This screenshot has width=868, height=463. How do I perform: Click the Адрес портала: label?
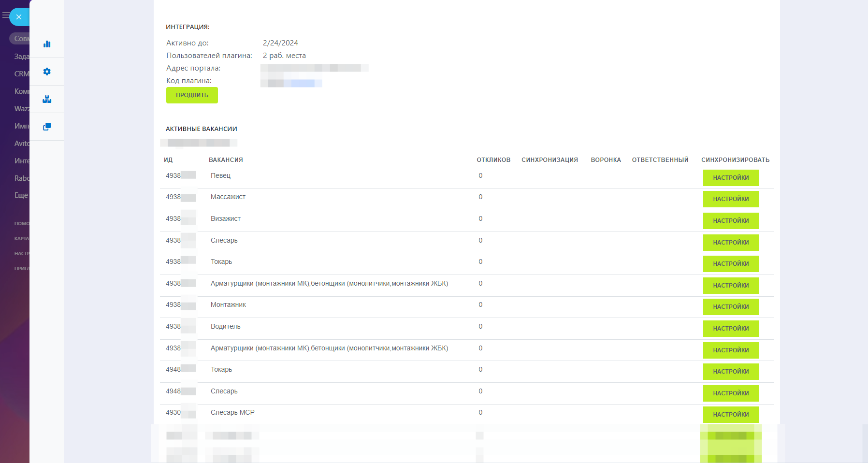click(193, 68)
